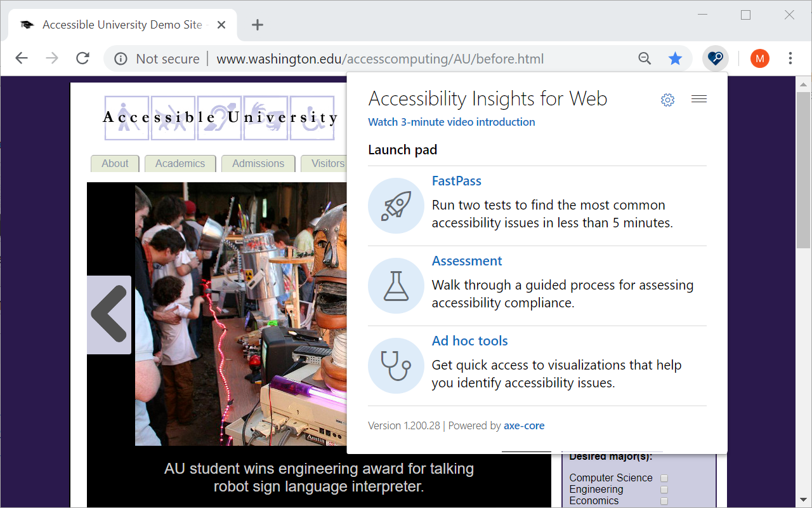Show the previous carousel slide arrow
This screenshot has width=812, height=508.
click(x=109, y=314)
